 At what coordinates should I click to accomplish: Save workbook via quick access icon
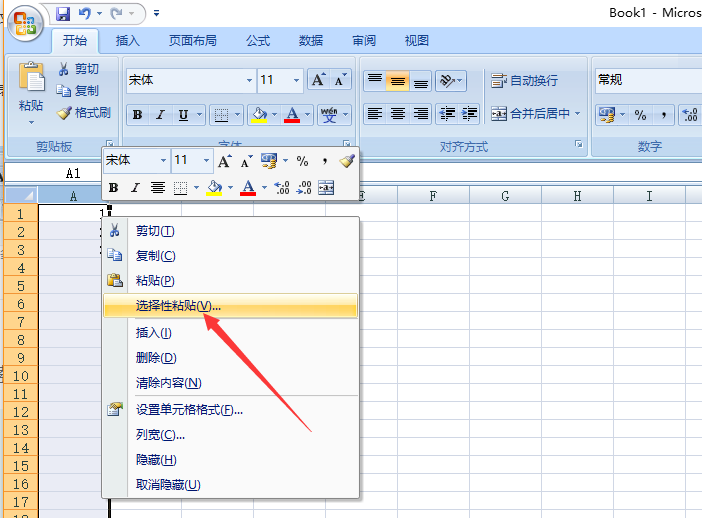pyautogui.click(x=63, y=14)
